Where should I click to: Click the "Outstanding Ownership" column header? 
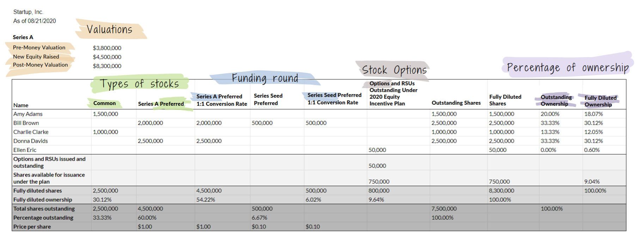(x=556, y=100)
